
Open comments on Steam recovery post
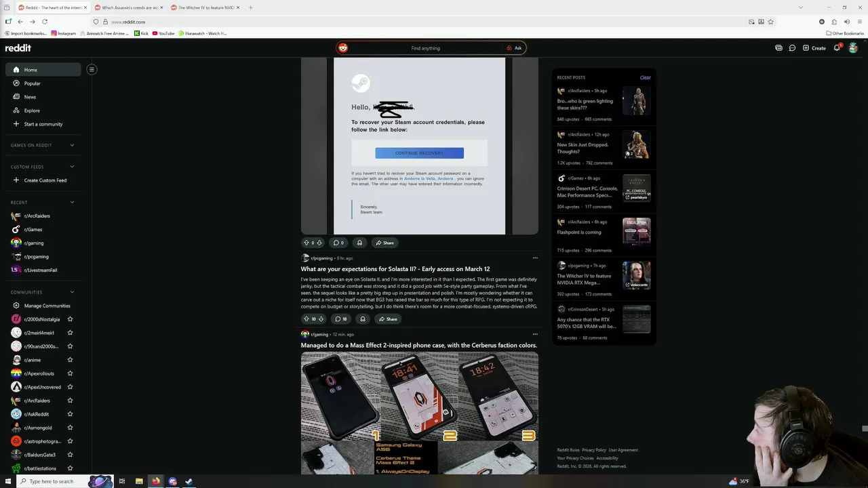click(x=339, y=243)
